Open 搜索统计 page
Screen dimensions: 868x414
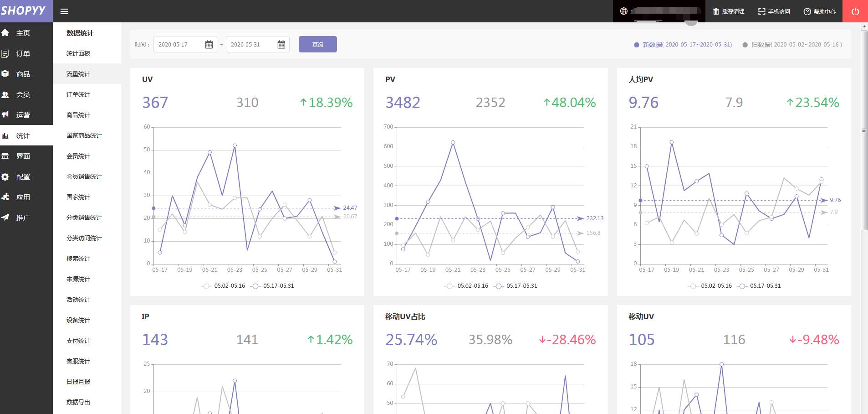point(78,259)
